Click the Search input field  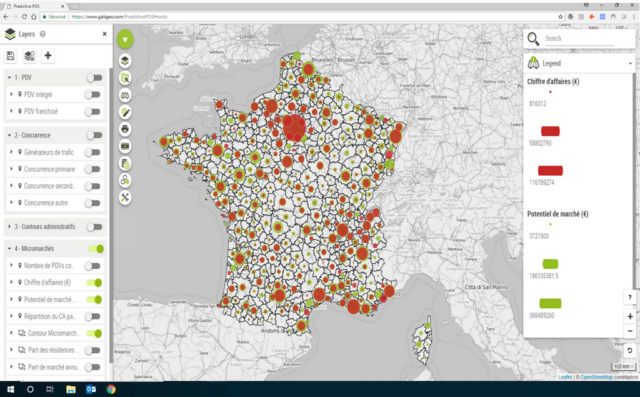coord(579,39)
